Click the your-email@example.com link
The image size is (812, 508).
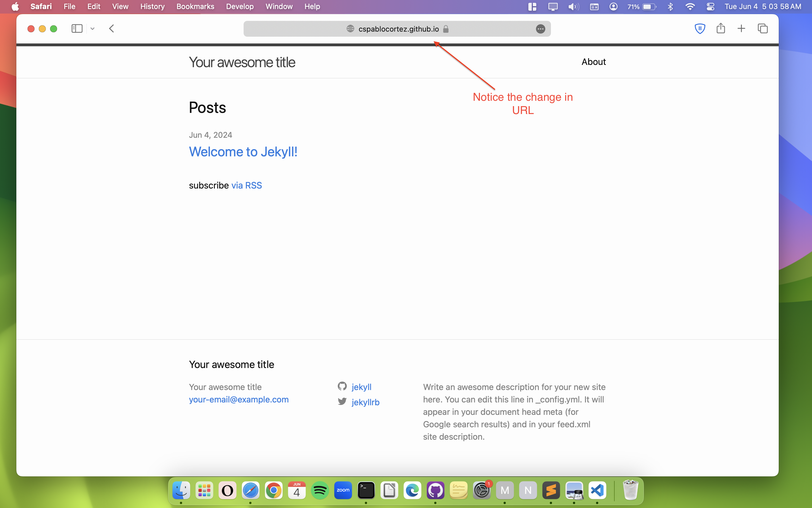coord(239,399)
